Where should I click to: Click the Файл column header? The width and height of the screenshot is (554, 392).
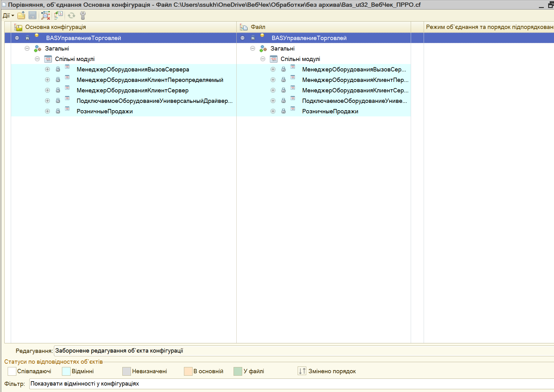[324, 27]
